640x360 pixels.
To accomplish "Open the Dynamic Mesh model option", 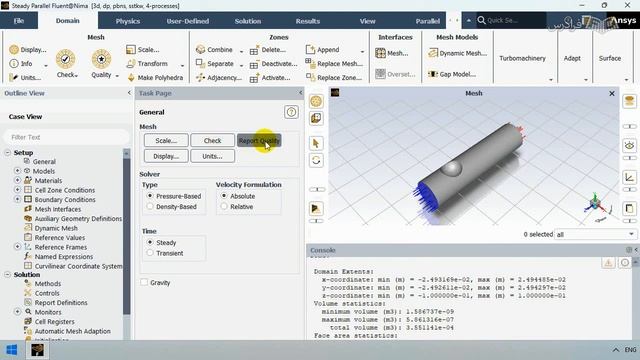I will point(457,53).
